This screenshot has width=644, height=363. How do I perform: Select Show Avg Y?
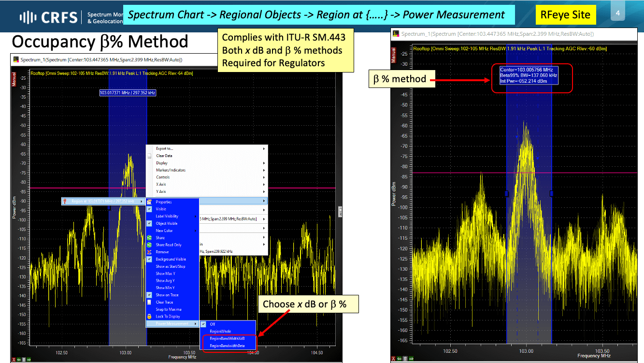(172, 280)
